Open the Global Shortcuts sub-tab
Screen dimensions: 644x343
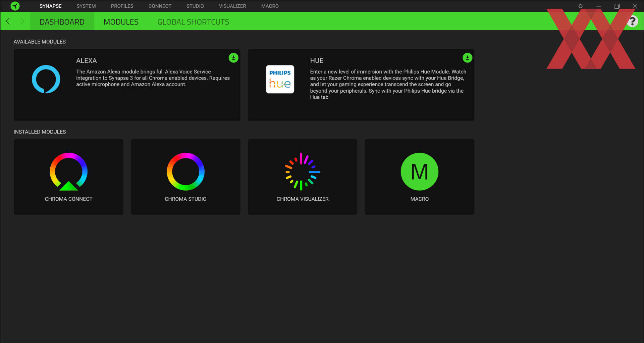pos(193,22)
